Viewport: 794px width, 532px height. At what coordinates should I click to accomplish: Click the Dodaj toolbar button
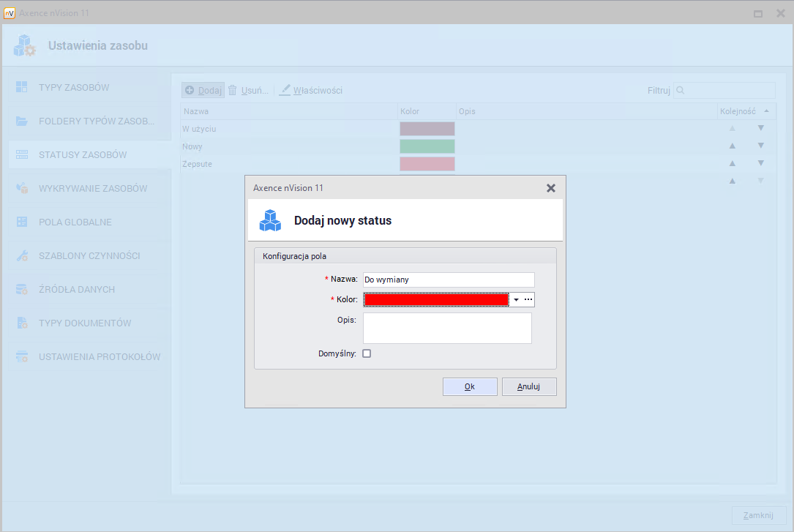[x=203, y=90]
